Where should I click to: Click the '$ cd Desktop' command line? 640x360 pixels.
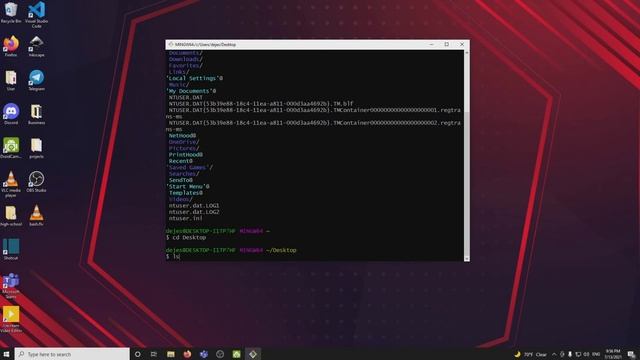(x=186, y=238)
